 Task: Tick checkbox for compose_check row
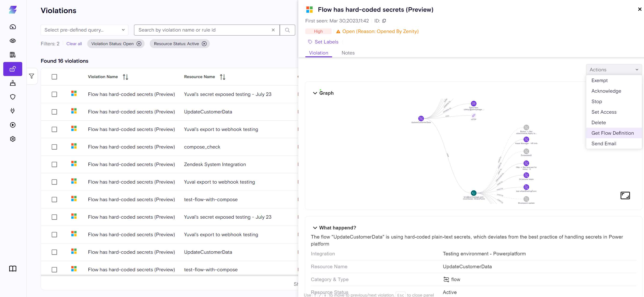click(54, 147)
